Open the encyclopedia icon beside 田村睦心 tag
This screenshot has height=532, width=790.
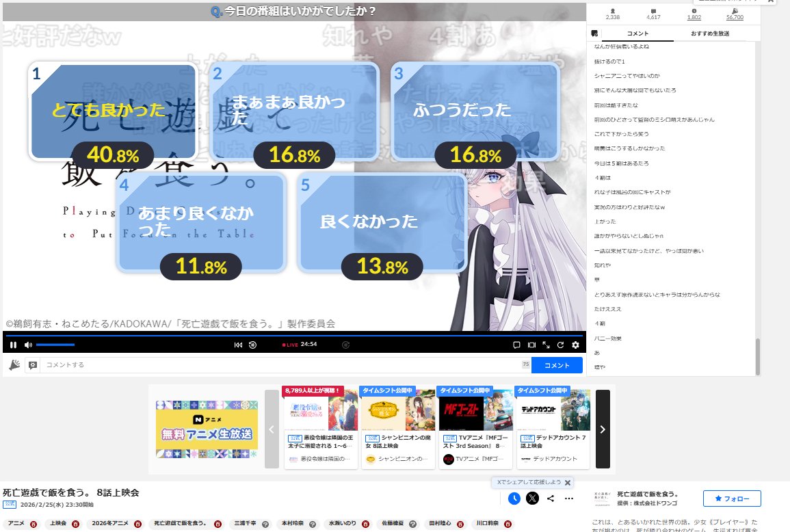[x=460, y=524]
